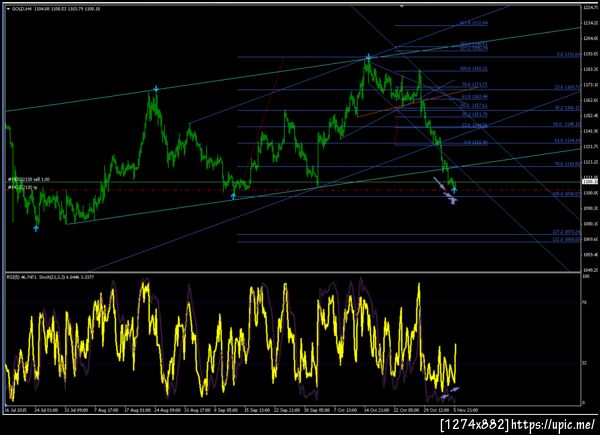Open the GOLD,H4 chart title dropdown triangle
This screenshot has width=600, height=435.
9,8
